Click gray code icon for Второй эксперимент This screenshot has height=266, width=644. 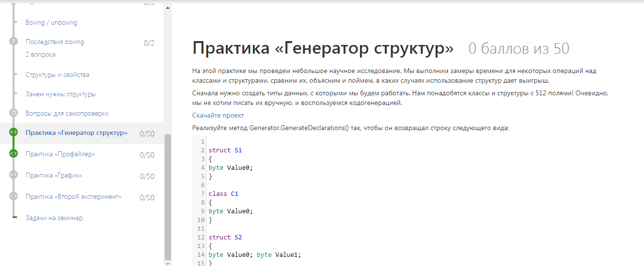[x=14, y=196]
